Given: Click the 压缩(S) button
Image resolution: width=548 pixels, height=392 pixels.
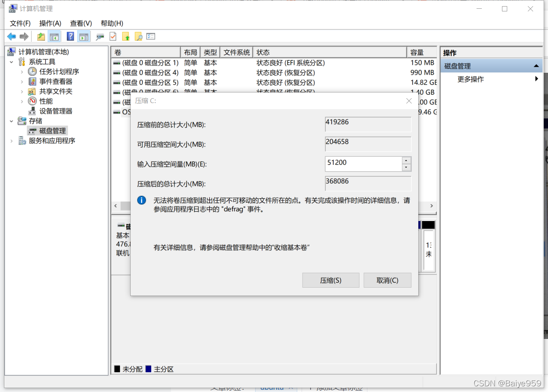Looking at the screenshot, I should 331,280.
